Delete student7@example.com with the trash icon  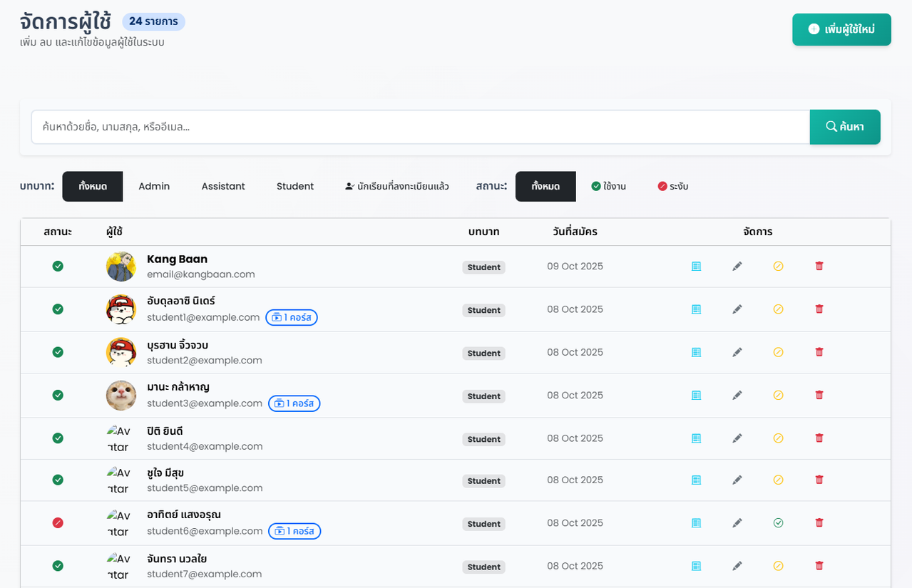click(819, 566)
